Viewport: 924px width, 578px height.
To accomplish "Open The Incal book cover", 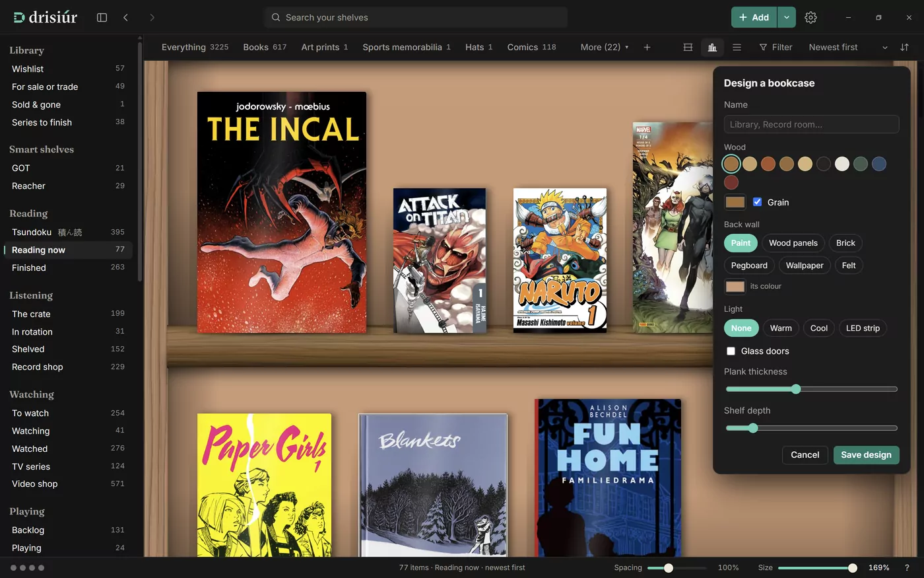I will tap(282, 212).
